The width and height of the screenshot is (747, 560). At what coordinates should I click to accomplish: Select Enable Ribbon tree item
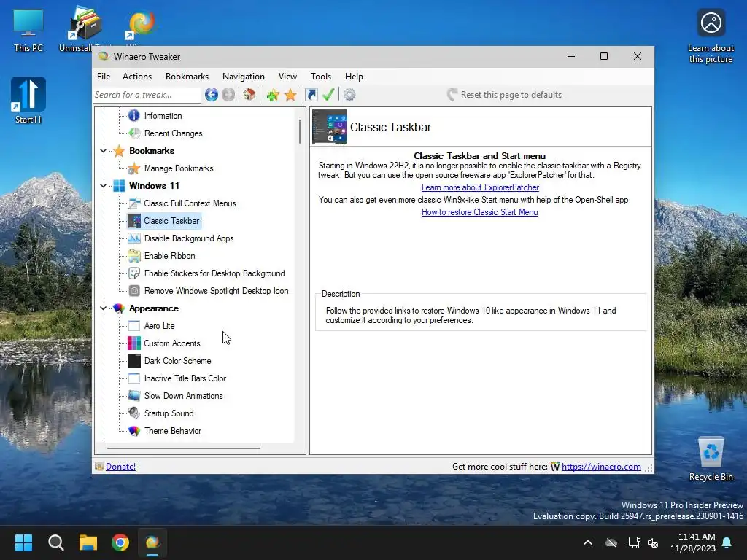point(169,256)
